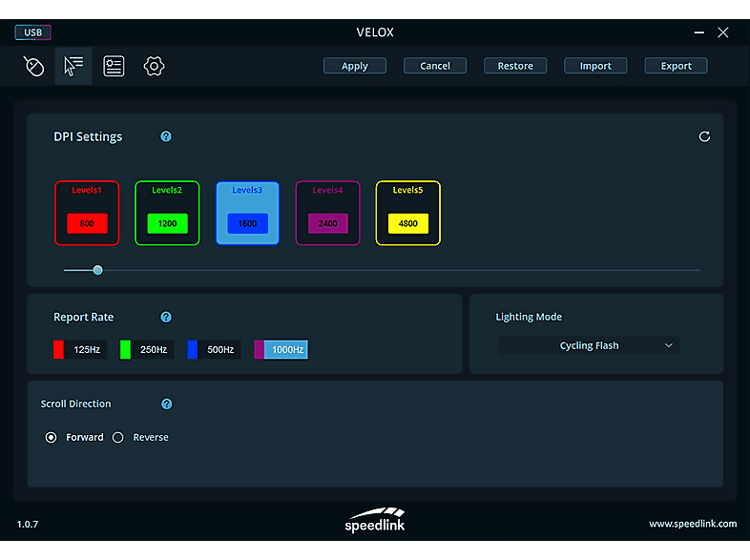The width and height of the screenshot is (750, 560).
Task: Click the Scroll Direction help icon
Action: (167, 404)
